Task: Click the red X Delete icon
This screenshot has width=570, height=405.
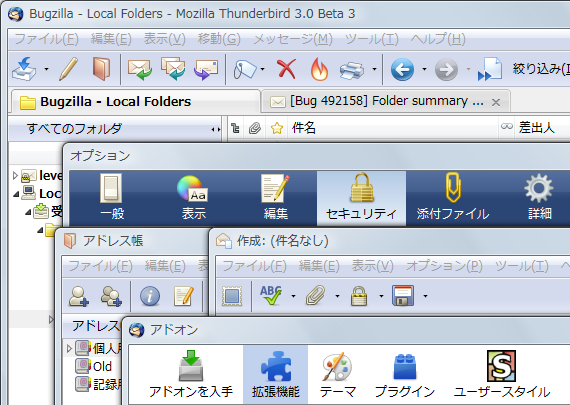Action: pyautogui.click(x=286, y=69)
